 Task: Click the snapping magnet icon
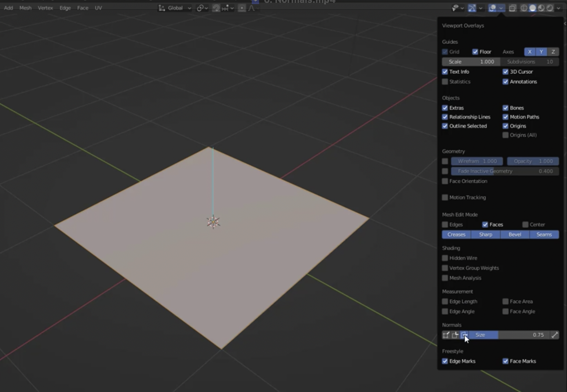[216, 8]
